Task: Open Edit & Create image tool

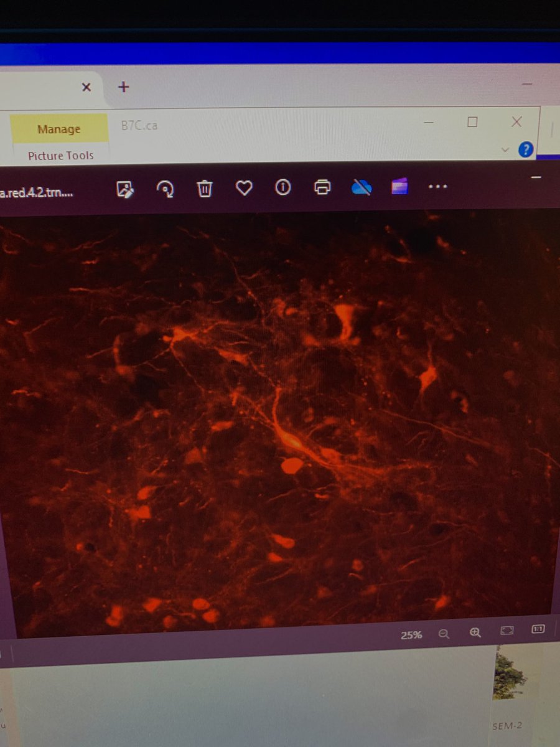Action: pos(126,189)
